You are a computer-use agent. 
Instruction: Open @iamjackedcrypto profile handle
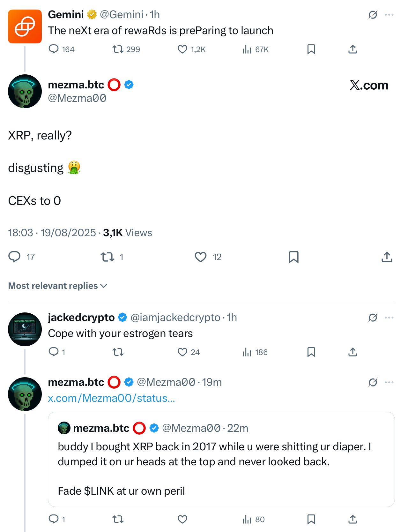175,318
